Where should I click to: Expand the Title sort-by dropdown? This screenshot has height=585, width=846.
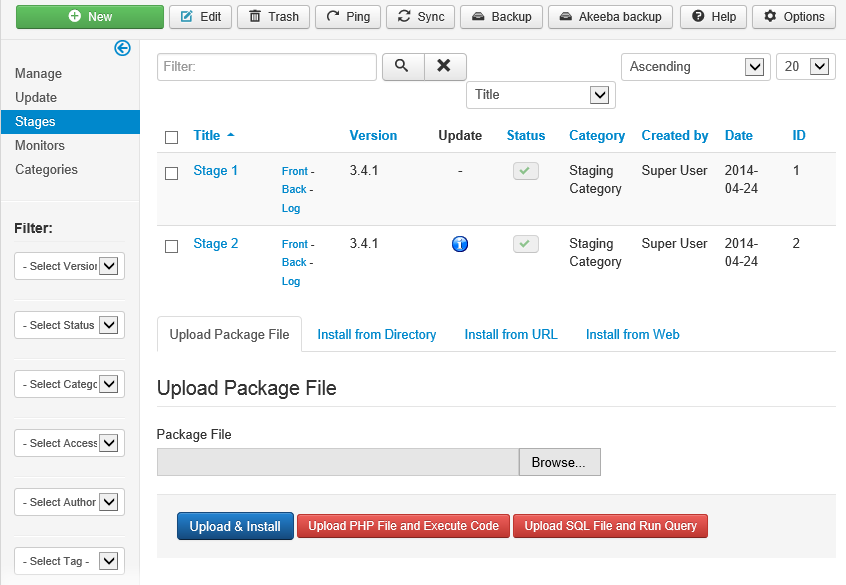(540, 95)
